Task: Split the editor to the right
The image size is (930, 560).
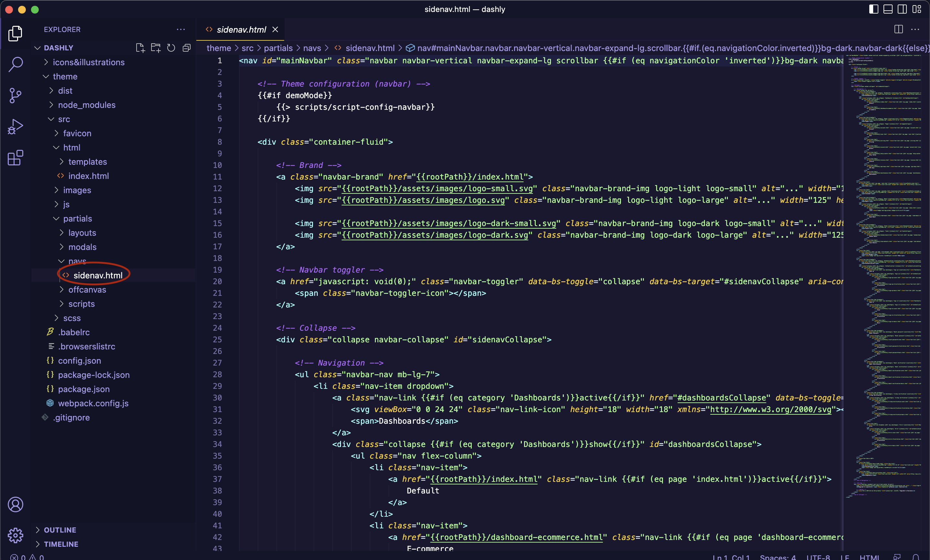Action: click(899, 29)
